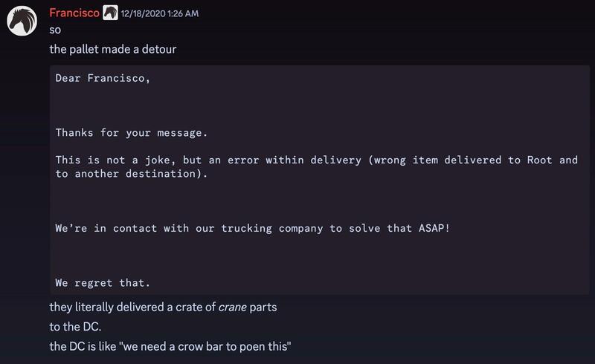
Task: Click the "they literally delivered a crate" message
Action: [x=163, y=307]
